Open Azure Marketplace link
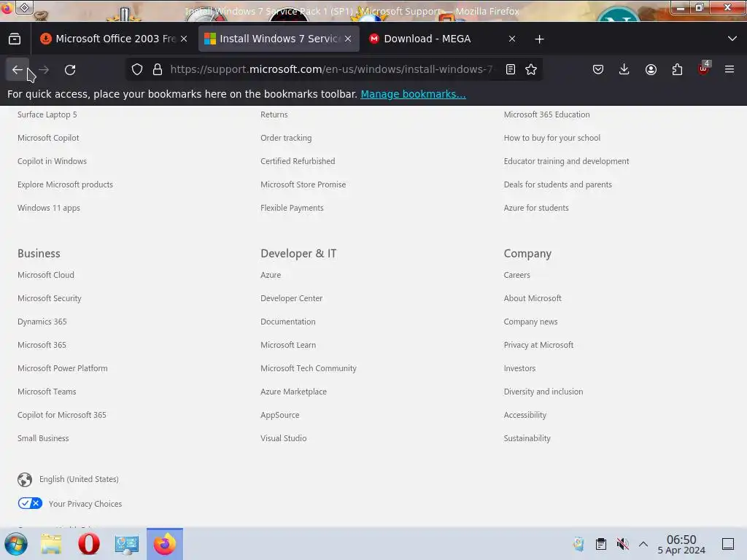Screen dimensions: 747x560 tap(293, 392)
